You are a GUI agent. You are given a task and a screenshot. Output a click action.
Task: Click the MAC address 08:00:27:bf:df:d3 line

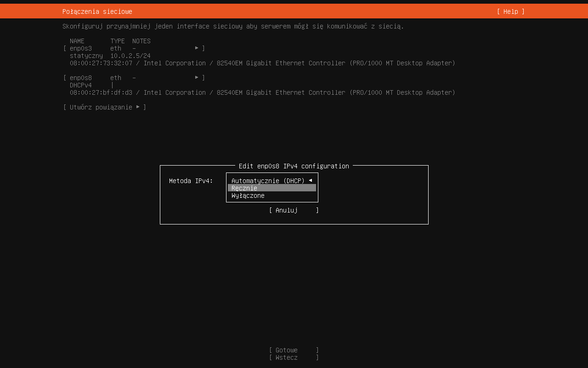262,92
